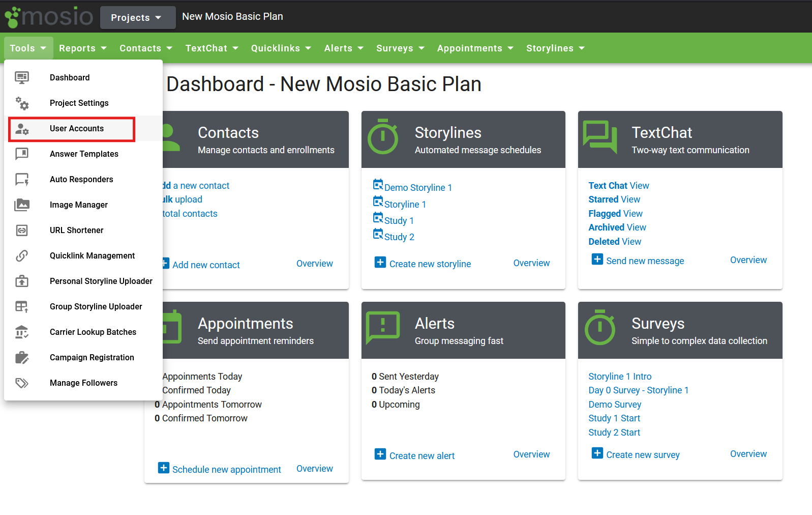The height and width of the screenshot is (515, 812).
Task: Click the Image Manager pictures icon
Action: pyautogui.click(x=22, y=205)
